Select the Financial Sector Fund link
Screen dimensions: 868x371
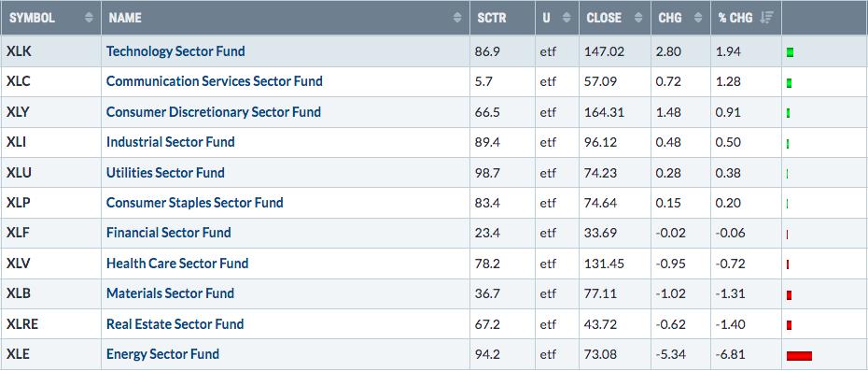point(168,233)
